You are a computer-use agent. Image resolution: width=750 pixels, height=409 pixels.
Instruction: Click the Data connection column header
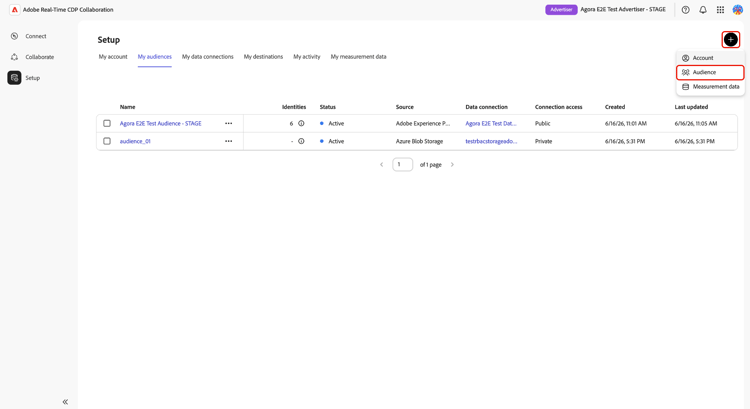click(x=486, y=107)
